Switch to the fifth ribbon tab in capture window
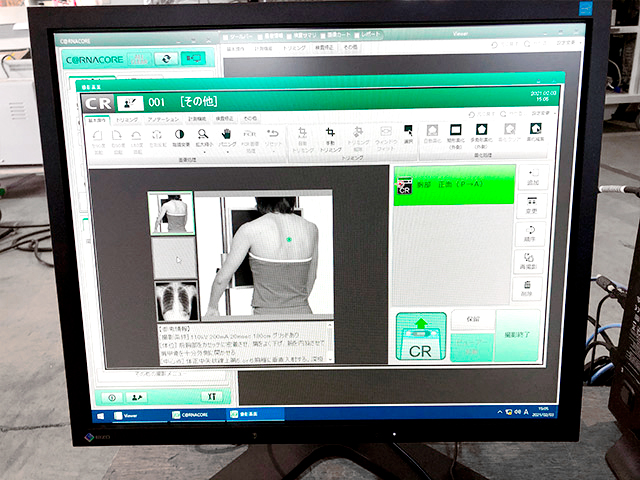The height and width of the screenshot is (480, 640). tap(224, 118)
